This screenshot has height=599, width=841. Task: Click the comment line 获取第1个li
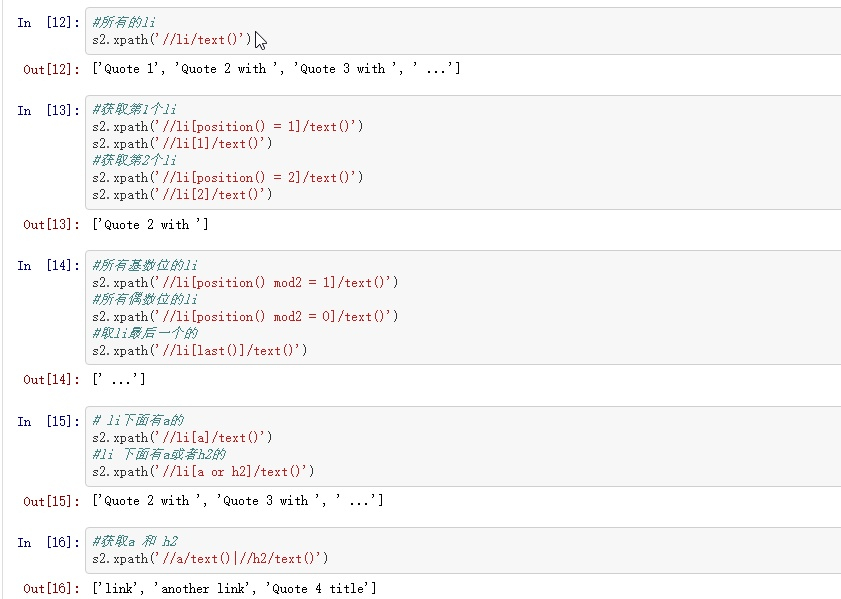tap(134, 109)
